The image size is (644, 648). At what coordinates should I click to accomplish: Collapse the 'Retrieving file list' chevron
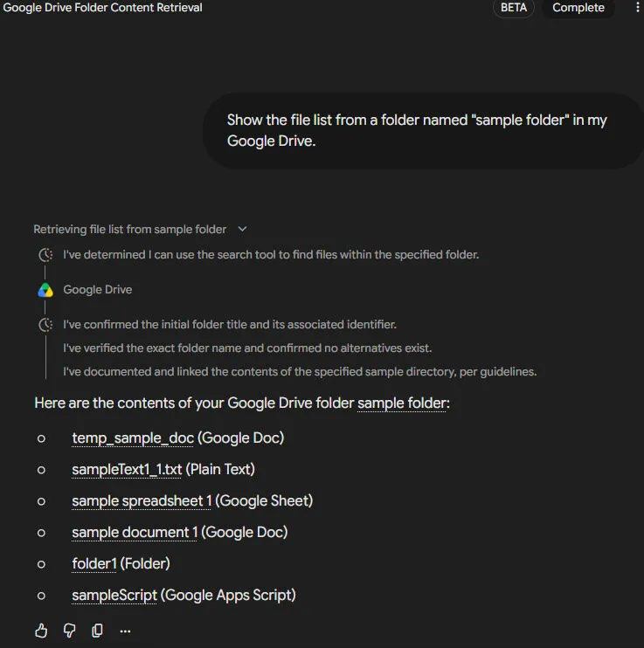tap(242, 229)
